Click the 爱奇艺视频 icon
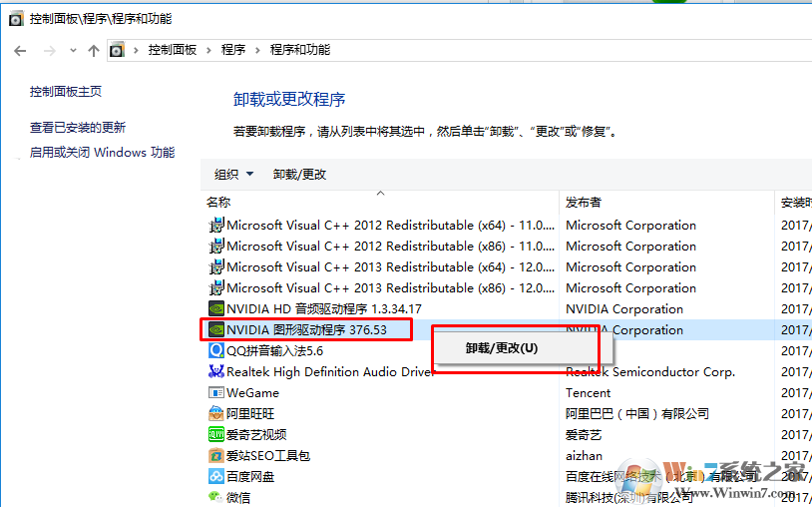Screen dimensions: 812x507 coord(216,434)
